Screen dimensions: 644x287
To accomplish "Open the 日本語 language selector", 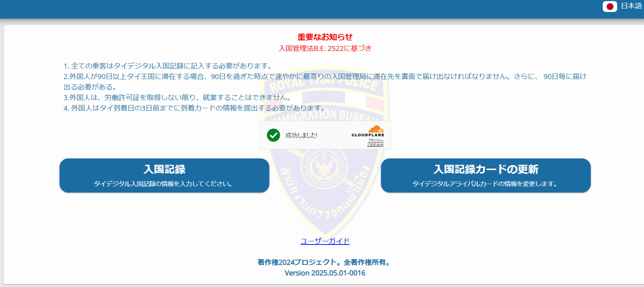I will point(631,6).
